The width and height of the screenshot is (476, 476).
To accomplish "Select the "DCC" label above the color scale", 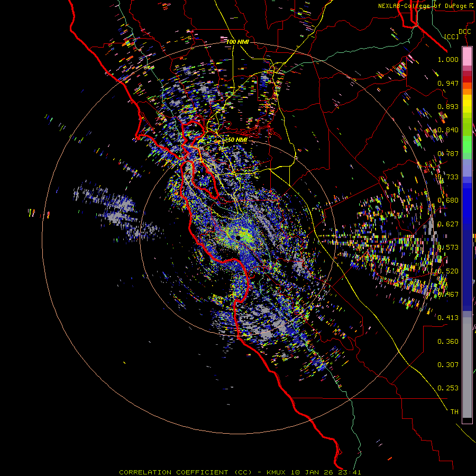I will [464, 32].
